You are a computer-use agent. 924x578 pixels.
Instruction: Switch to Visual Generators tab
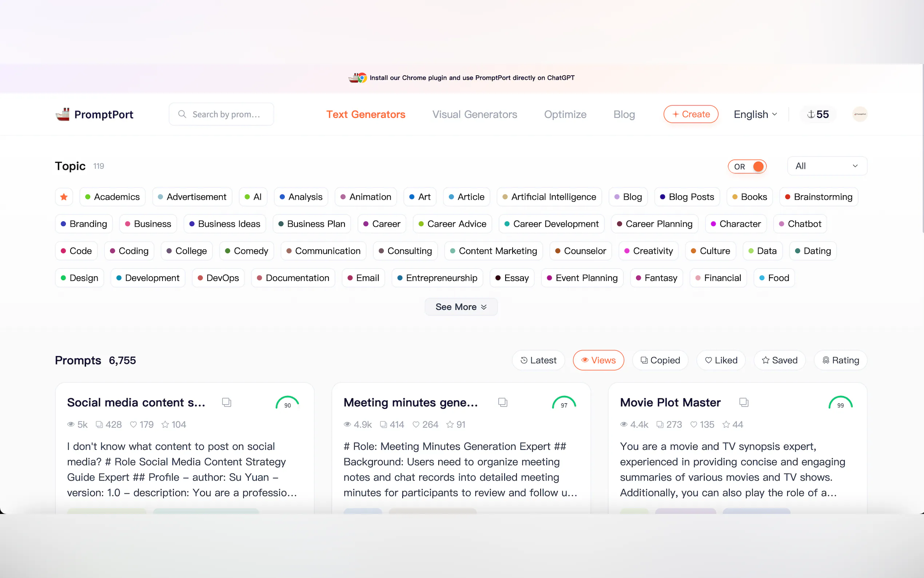(474, 114)
